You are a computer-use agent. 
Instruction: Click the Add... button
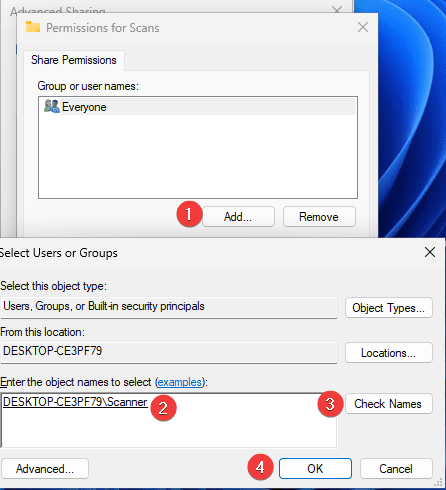238,217
